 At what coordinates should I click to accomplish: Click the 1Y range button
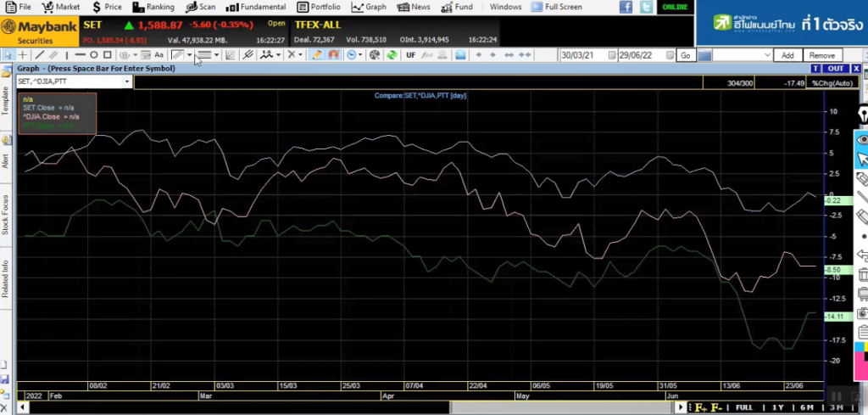(x=778, y=408)
